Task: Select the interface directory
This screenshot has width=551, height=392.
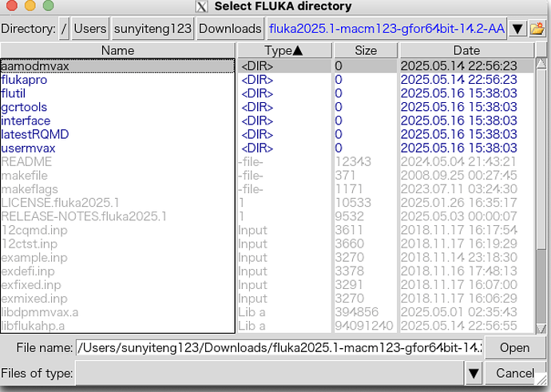Action: pos(26,121)
